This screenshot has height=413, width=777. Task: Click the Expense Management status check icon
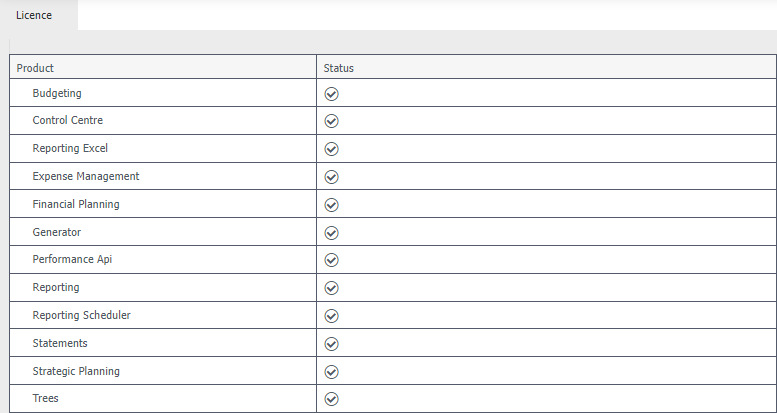pos(332,177)
